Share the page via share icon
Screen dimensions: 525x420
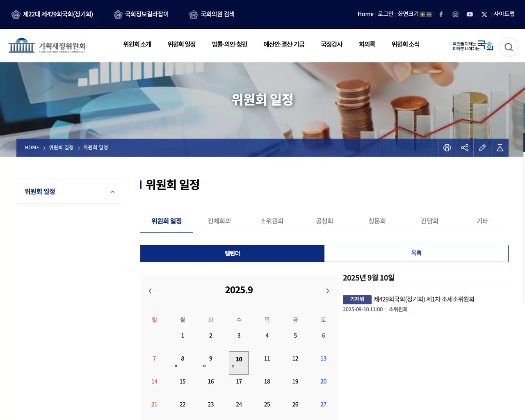click(x=465, y=148)
